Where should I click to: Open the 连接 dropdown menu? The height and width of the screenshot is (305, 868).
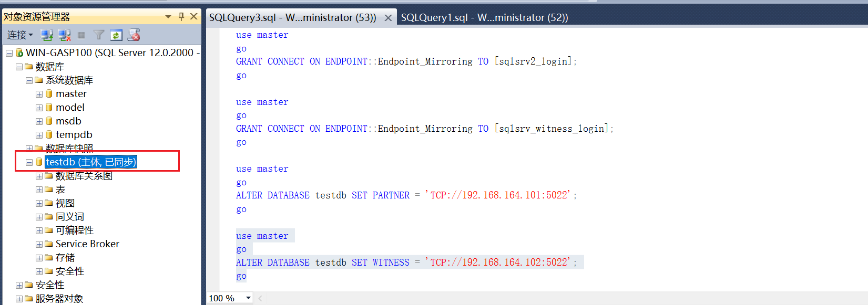coord(20,35)
